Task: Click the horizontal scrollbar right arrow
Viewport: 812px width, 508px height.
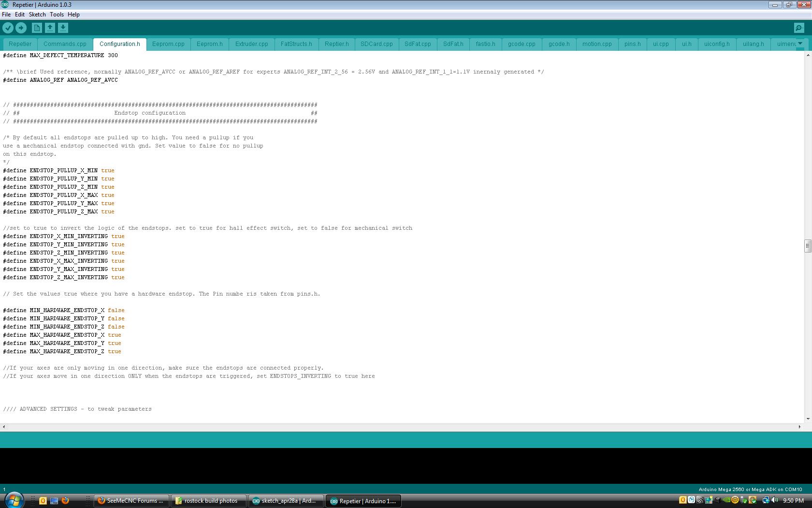Action: coord(799,427)
